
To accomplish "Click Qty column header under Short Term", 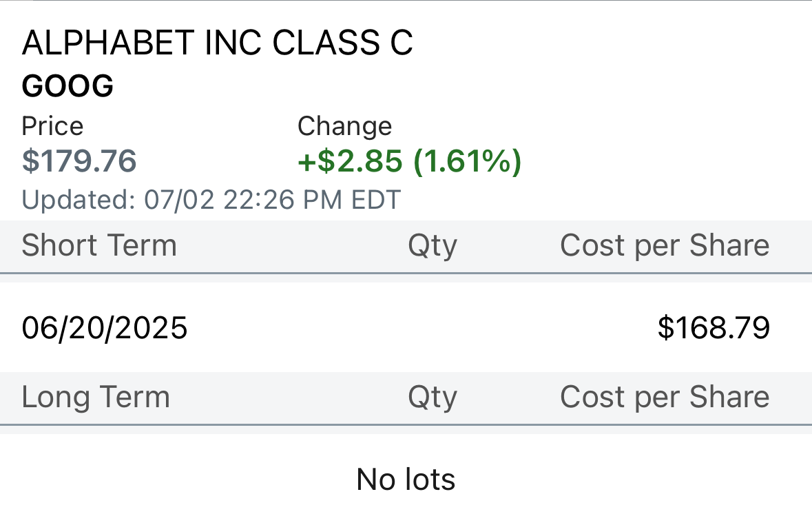I will click(432, 246).
